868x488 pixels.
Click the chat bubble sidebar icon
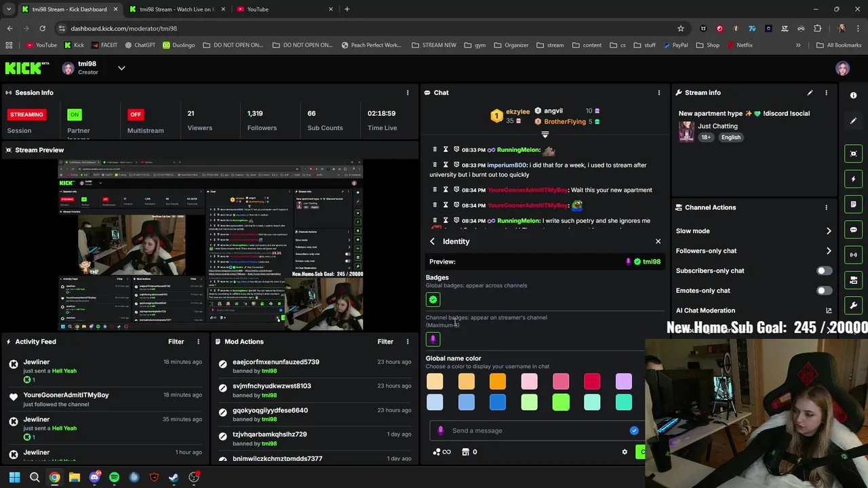854,230
